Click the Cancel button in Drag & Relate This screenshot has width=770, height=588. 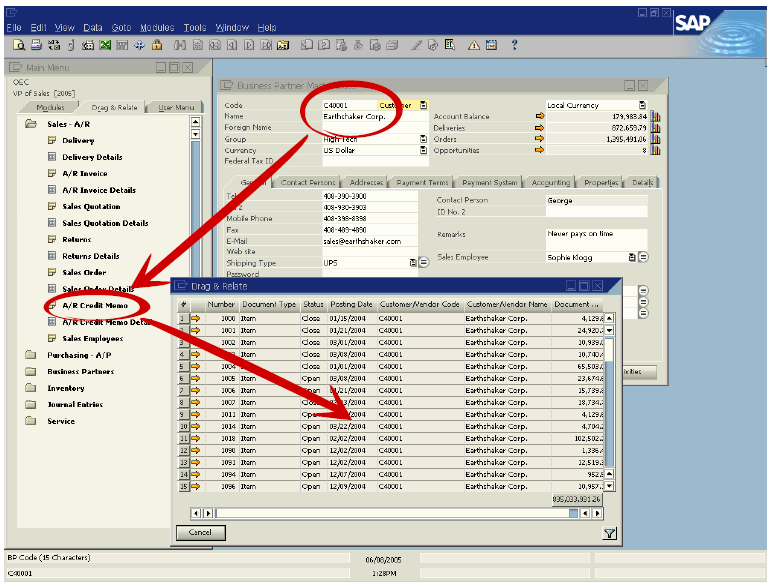click(x=200, y=532)
